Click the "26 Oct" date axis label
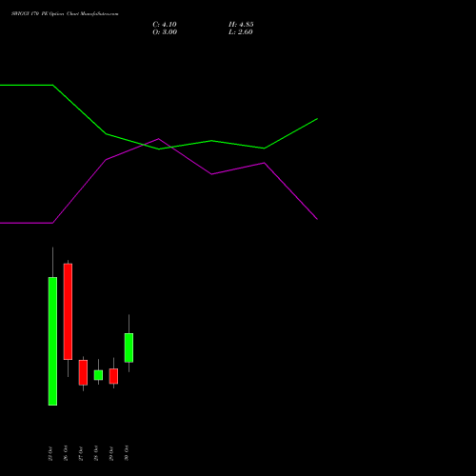476x476 pixels. [66, 453]
